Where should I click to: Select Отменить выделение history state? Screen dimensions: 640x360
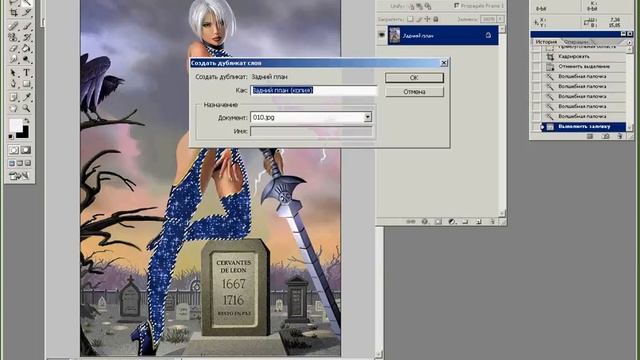(x=584, y=67)
